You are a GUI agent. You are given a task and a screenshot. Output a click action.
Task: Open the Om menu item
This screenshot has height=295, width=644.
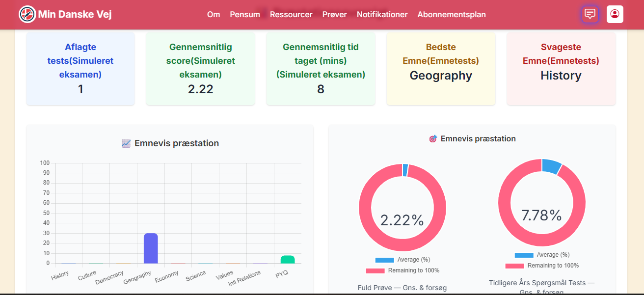point(214,15)
